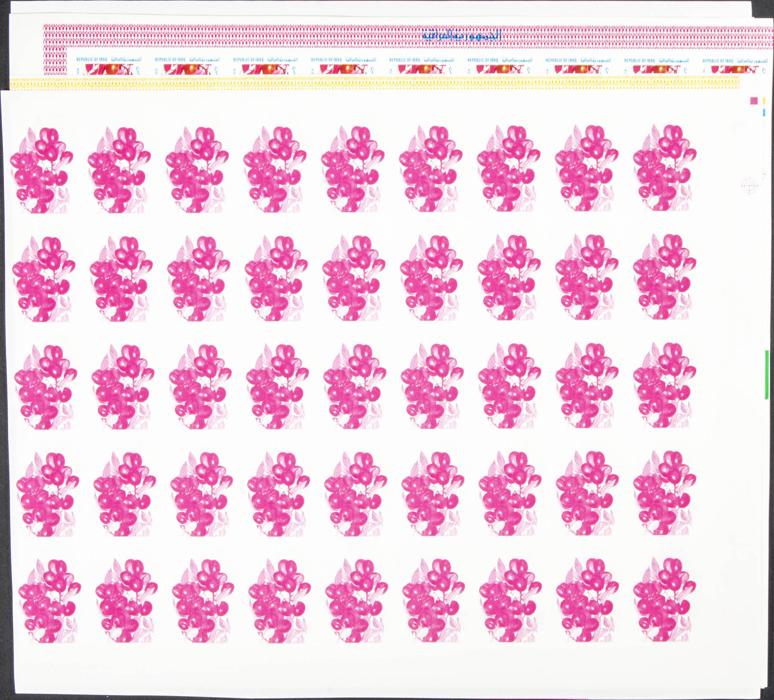Click the crosshair registration mark
774x700 pixels.
click(749, 186)
